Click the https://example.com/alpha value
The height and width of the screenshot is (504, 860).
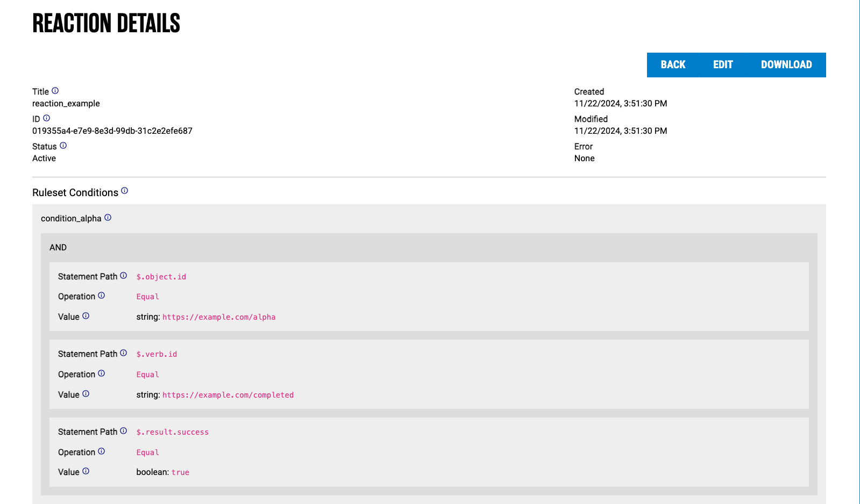219,317
